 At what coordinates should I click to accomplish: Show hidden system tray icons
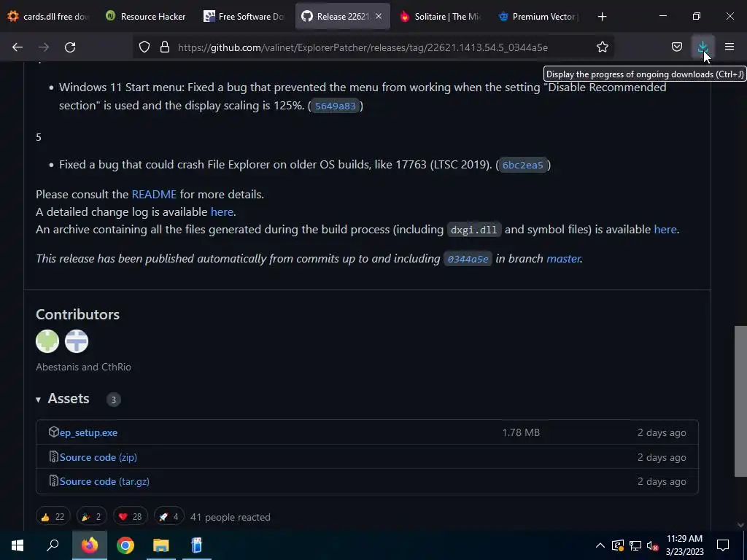point(600,545)
